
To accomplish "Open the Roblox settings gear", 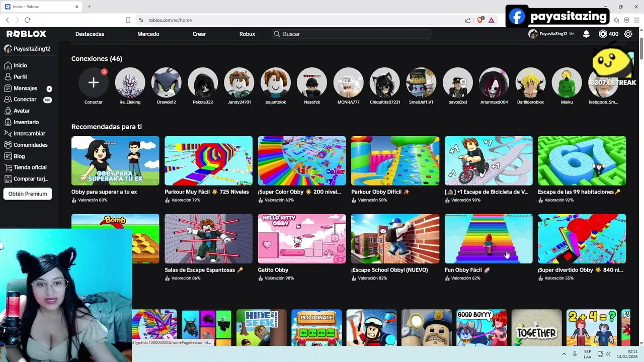I will click(628, 34).
